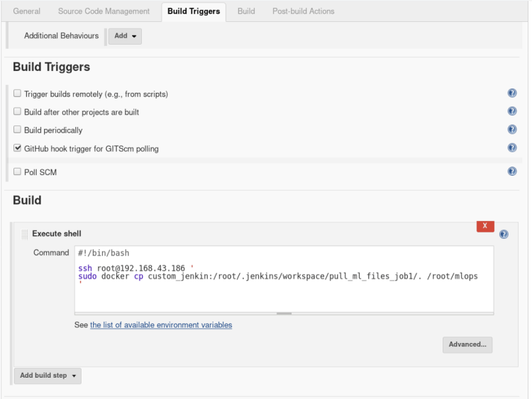Open help icon for Execute shell step
Viewport: 532px width, 399px height.
click(504, 234)
